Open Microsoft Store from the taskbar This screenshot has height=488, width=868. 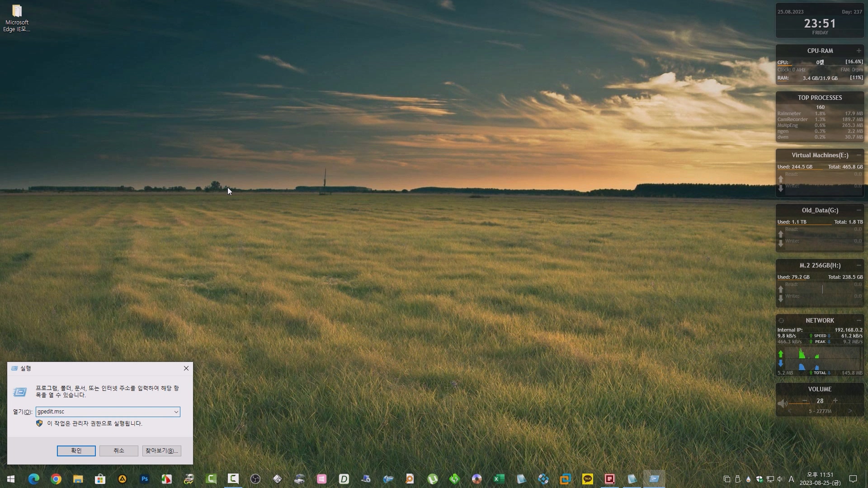click(100, 479)
